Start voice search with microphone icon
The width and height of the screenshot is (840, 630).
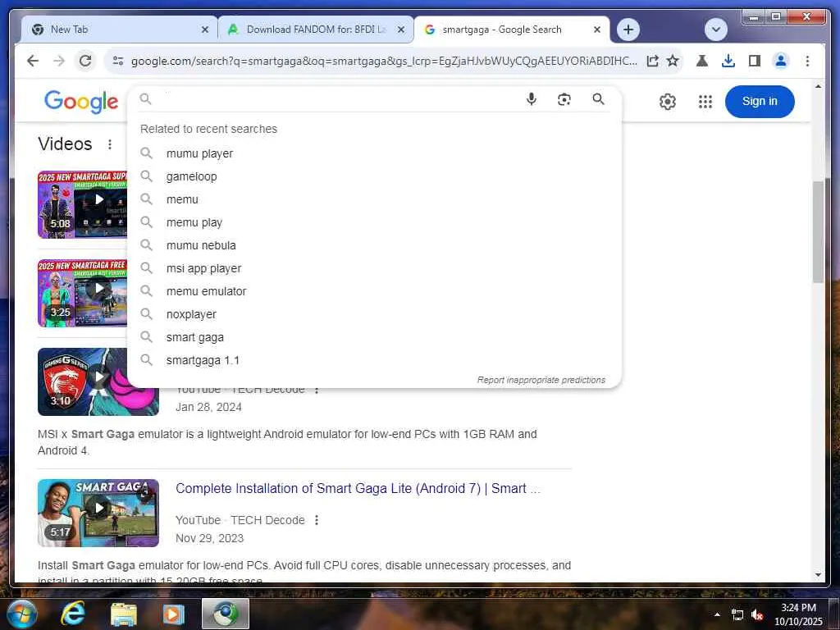(531, 99)
